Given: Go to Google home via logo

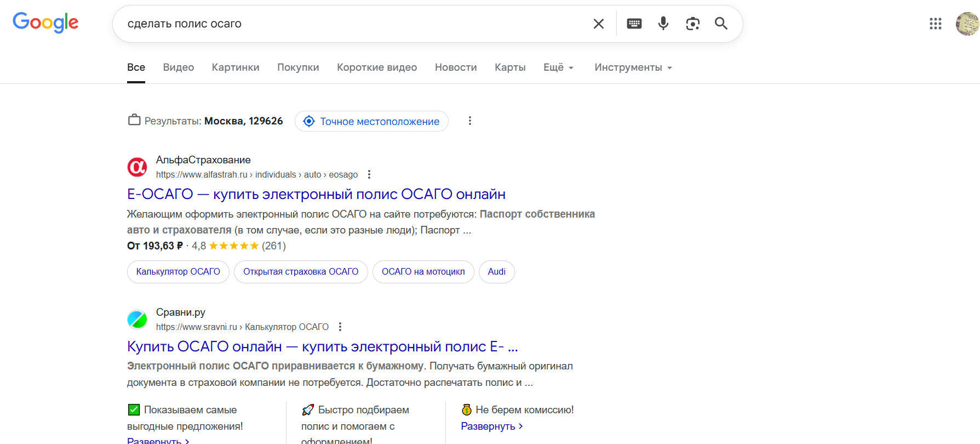Looking at the screenshot, I should tap(45, 22).
